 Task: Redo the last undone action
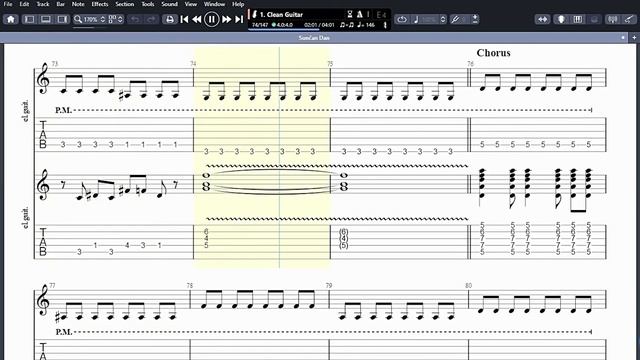click(x=151, y=19)
